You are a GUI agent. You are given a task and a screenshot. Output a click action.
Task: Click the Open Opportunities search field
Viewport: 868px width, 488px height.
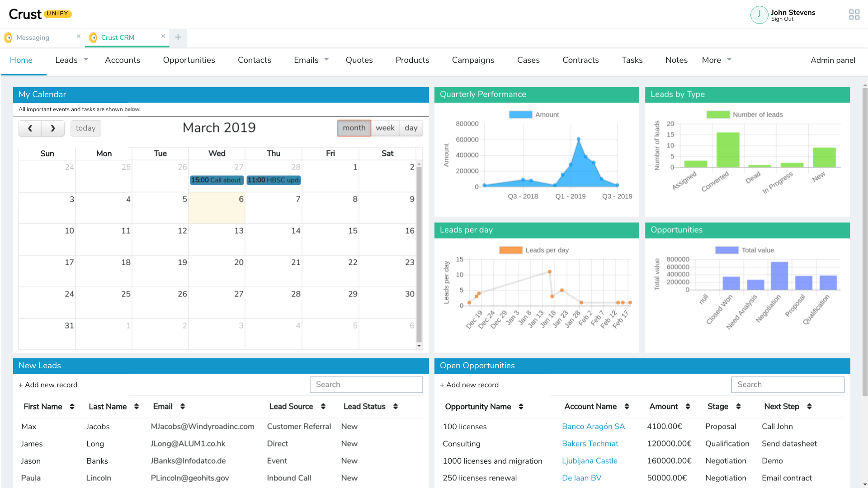tap(788, 385)
